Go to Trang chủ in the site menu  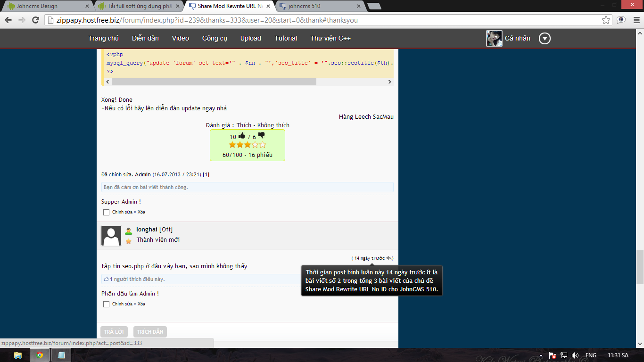tap(103, 38)
